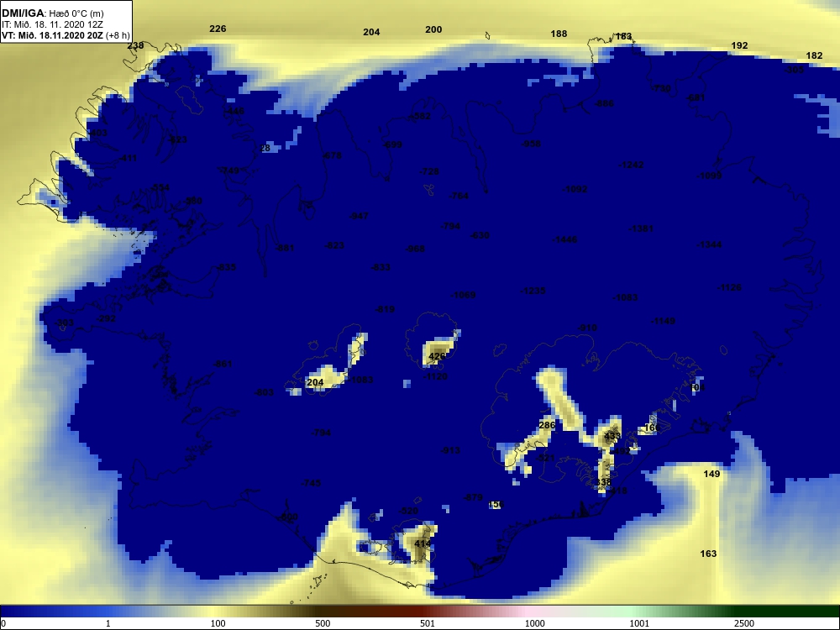Click the -630 map label
The height and width of the screenshot is (630, 840).
pos(480,235)
